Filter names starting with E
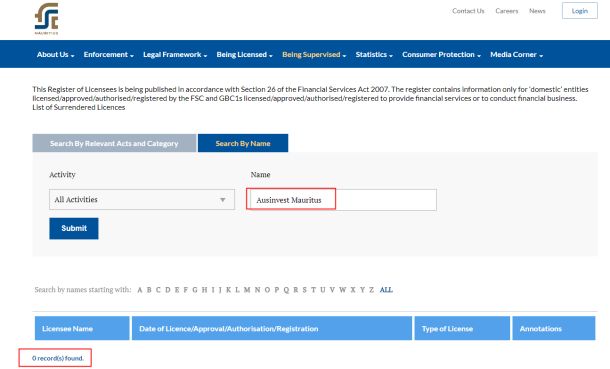This screenshot has width=610, height=369. tap(177, 290)
